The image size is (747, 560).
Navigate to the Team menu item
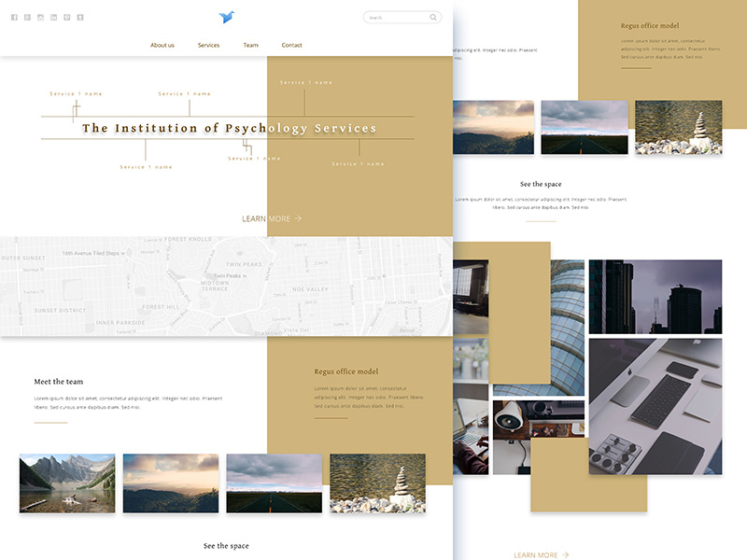pos(251,45)
